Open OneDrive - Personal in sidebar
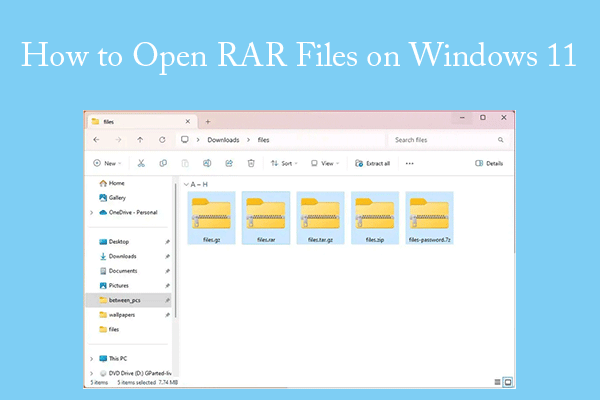The width and height of the screenshot is (600, 400). coord(128,212)
